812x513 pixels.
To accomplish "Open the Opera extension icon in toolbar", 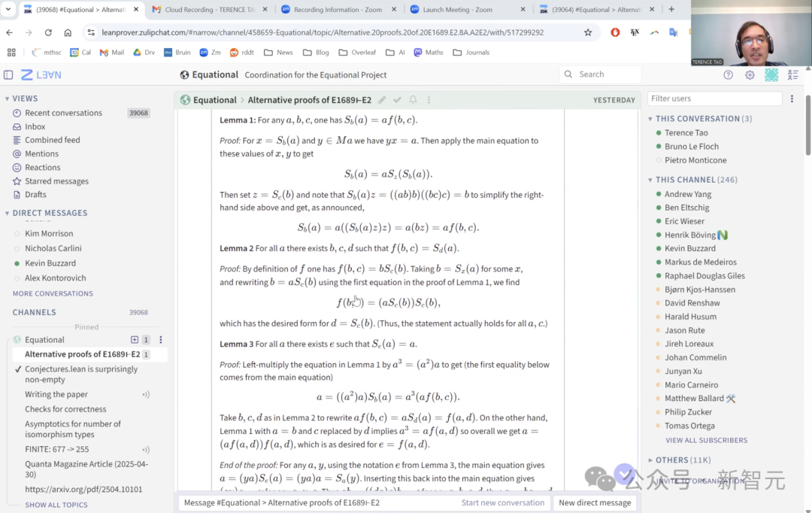I will [x=615, y=32].
